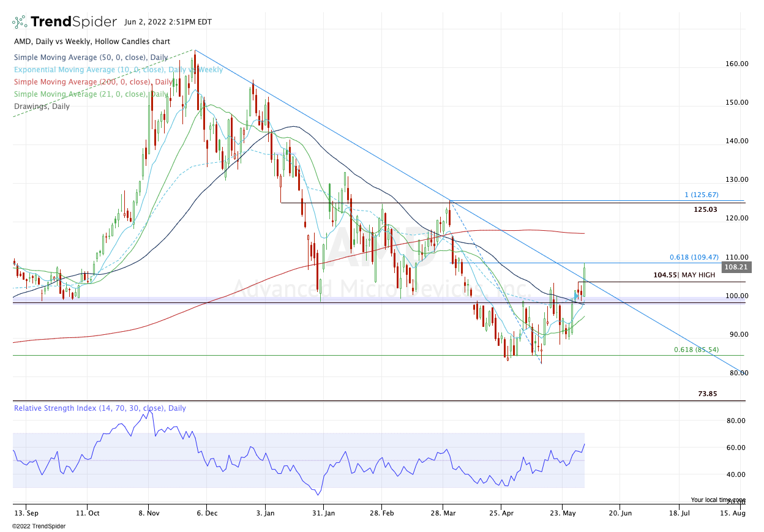
Task: Click the 108.21 current price tag
Action: [737, 268]
